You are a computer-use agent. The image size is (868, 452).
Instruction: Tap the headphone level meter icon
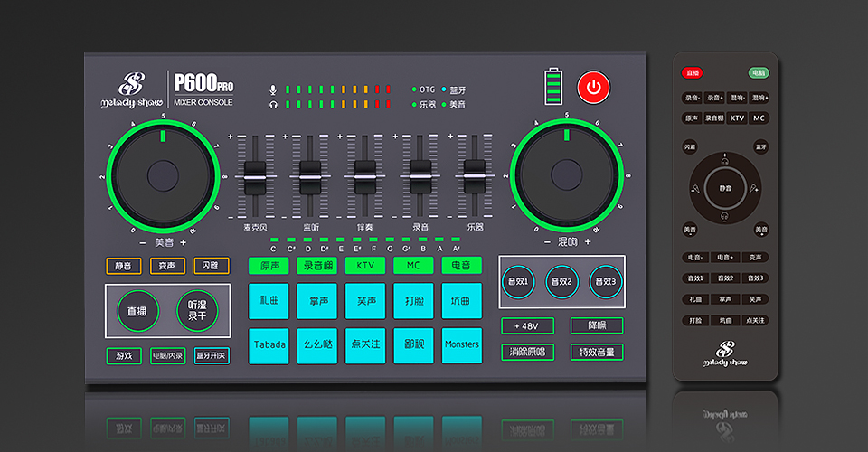tap(273, 104)
